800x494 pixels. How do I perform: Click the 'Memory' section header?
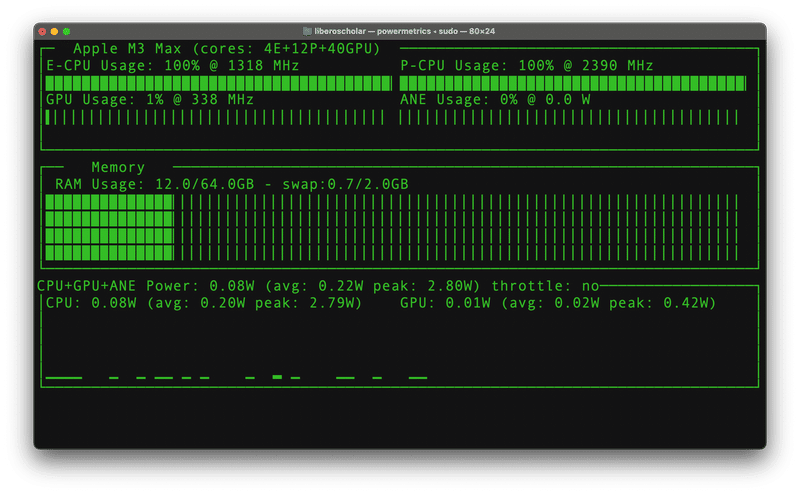click(x=118, y=167)
